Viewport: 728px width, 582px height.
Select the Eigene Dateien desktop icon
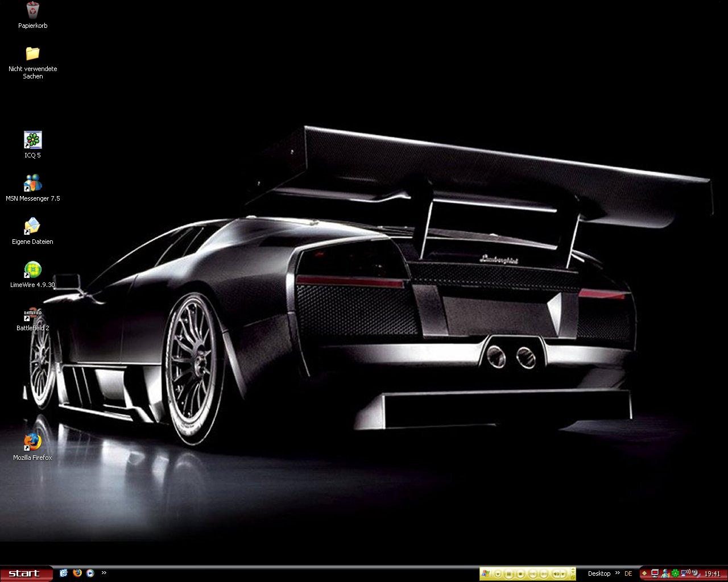pos(32,226)
